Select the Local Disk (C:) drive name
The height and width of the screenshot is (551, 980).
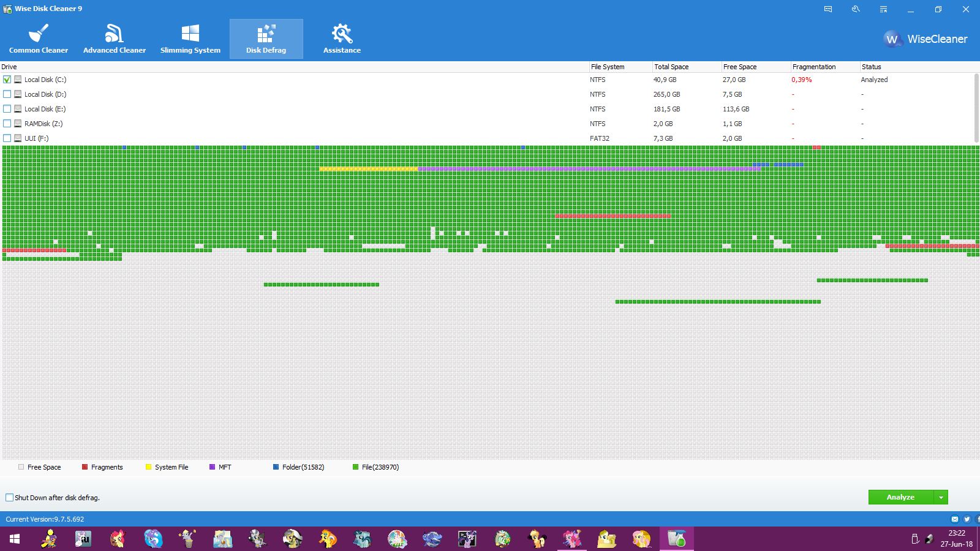click(45, 80)
